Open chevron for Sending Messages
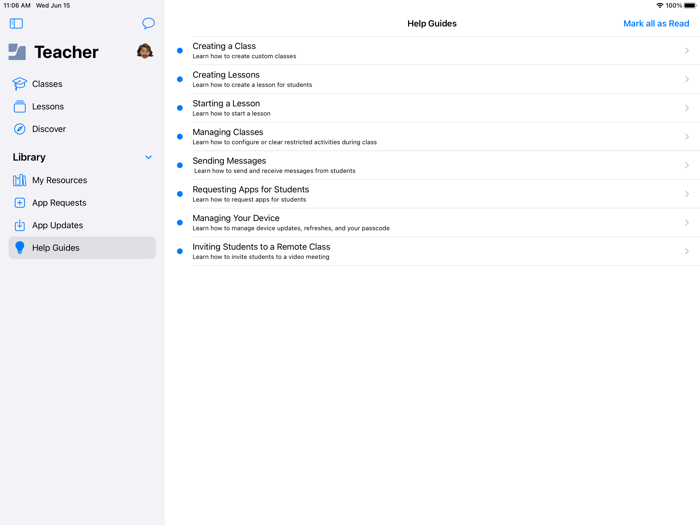This screenshot has height=525, width=700. pos(687,165)
